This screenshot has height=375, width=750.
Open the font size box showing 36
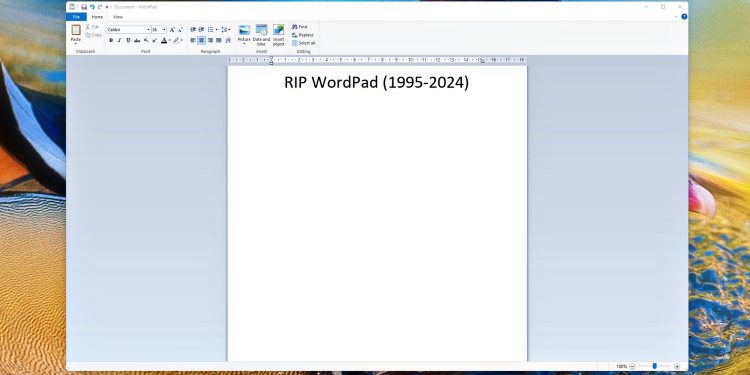159,30
